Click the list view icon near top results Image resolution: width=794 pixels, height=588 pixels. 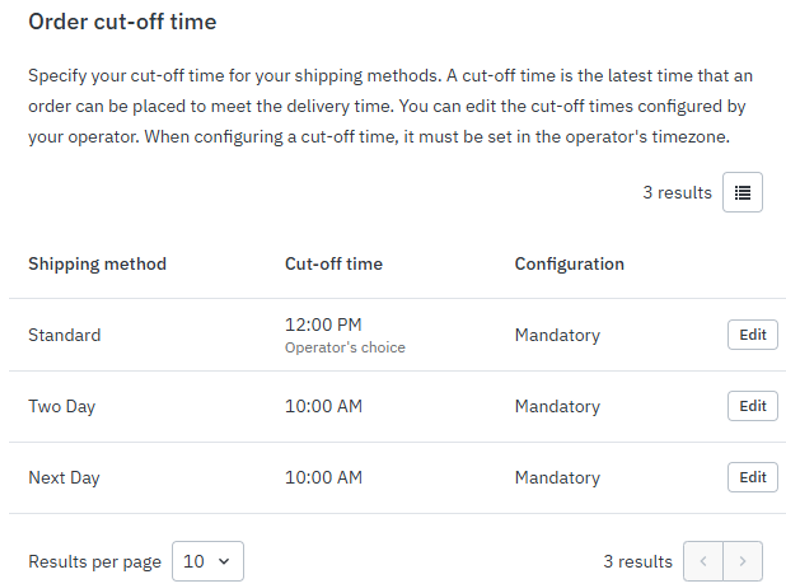point(742,192)
